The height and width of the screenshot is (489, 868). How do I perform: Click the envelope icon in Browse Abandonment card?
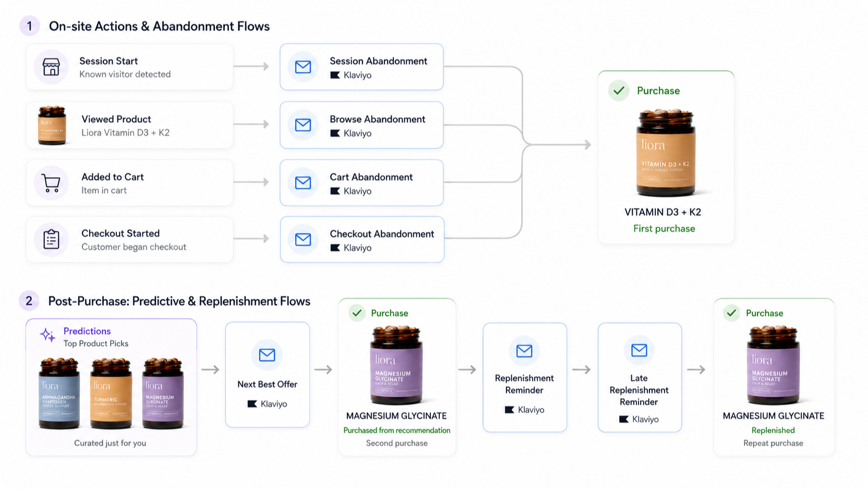coord(303,125)
